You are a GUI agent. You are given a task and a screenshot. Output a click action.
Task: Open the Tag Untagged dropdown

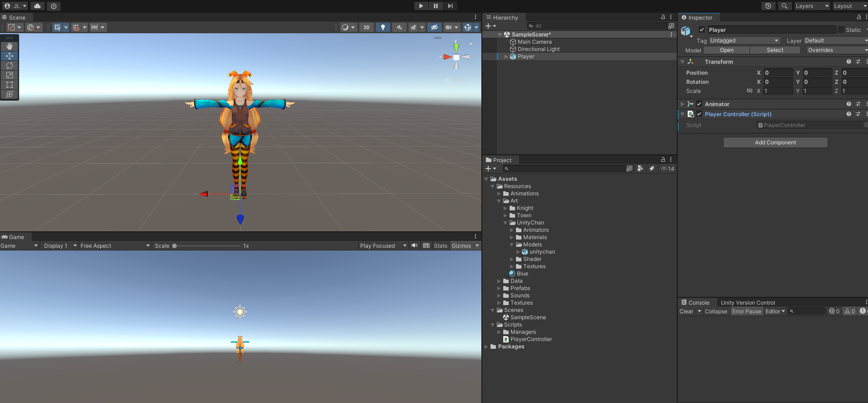click(x=744, y=41)
